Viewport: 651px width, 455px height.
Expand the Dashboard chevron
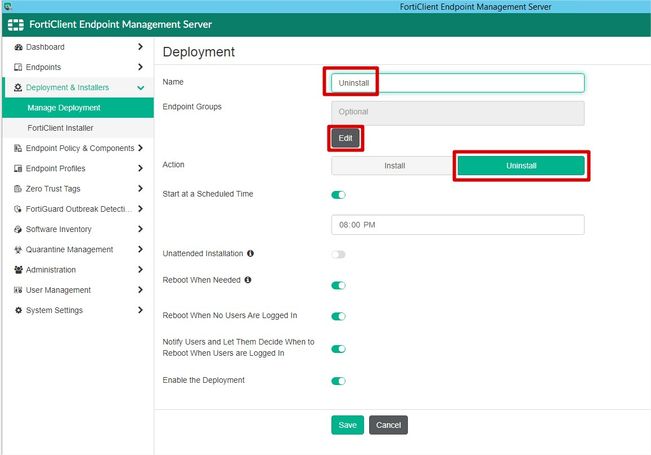[x=140, y=47]
